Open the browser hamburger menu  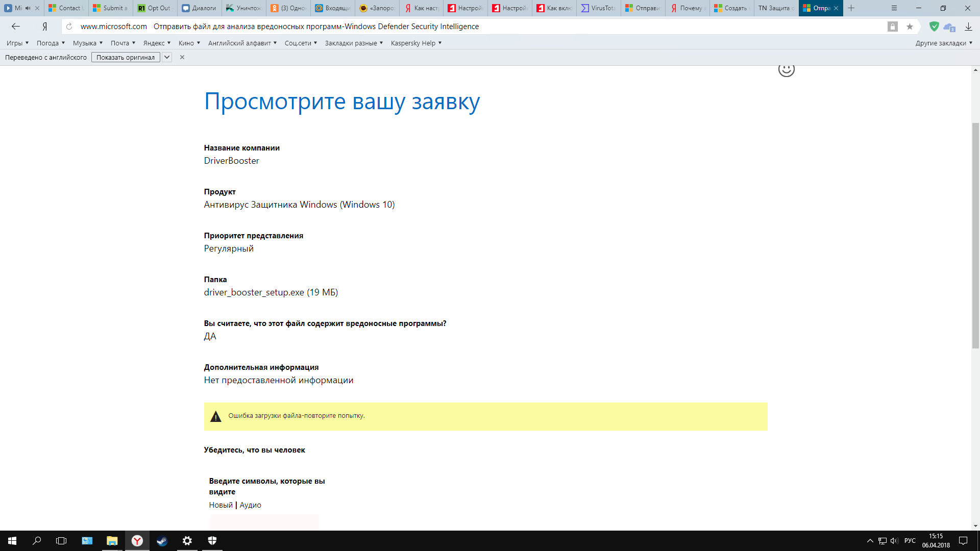tap(894, 8)
